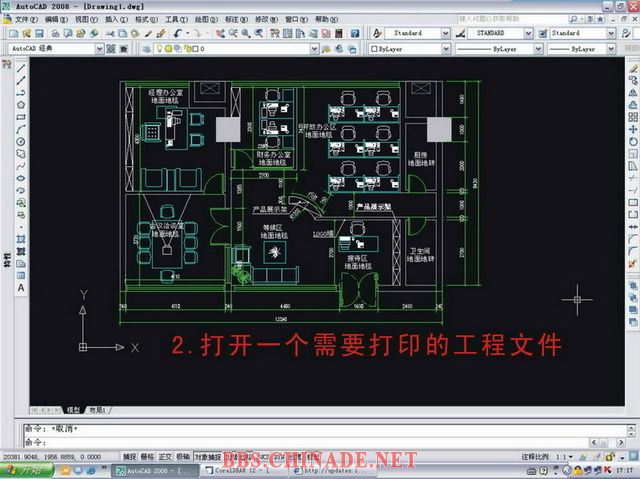
Task: Toggle layer on/off lightbulb icon
Action: 160,49
